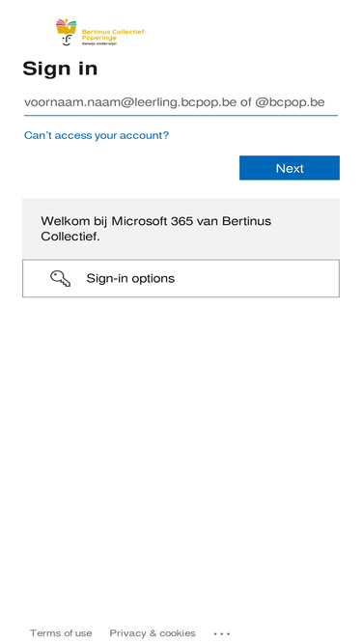Click the Bertinus Collectief Poperinge logo text
Viewport: 362px width, 644px height.
pos(113,35)
